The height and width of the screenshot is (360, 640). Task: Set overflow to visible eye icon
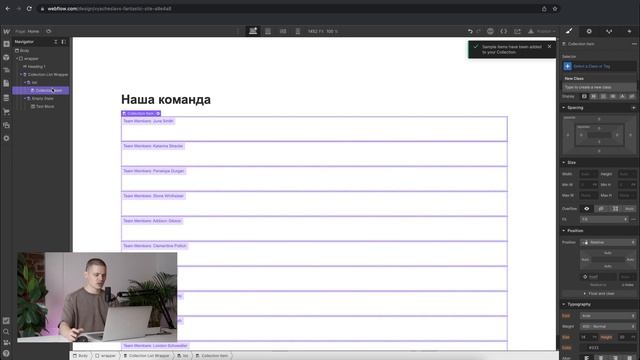587,209
